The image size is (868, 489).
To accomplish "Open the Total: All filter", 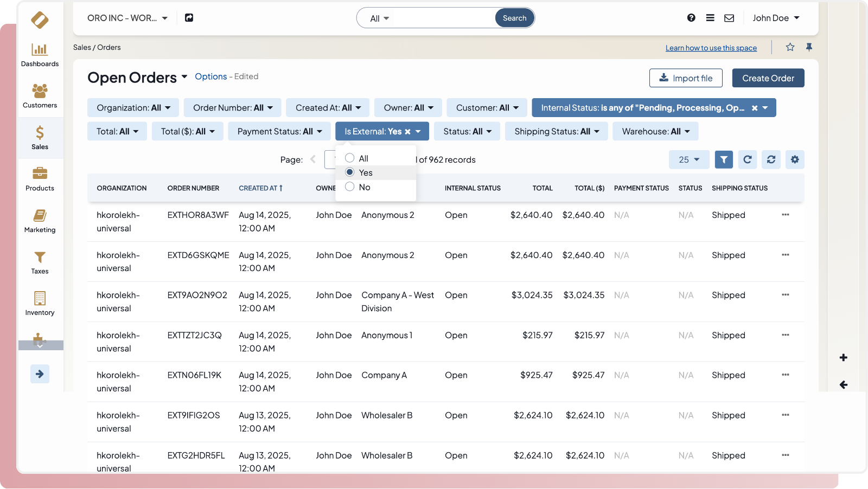I will 117,131.
